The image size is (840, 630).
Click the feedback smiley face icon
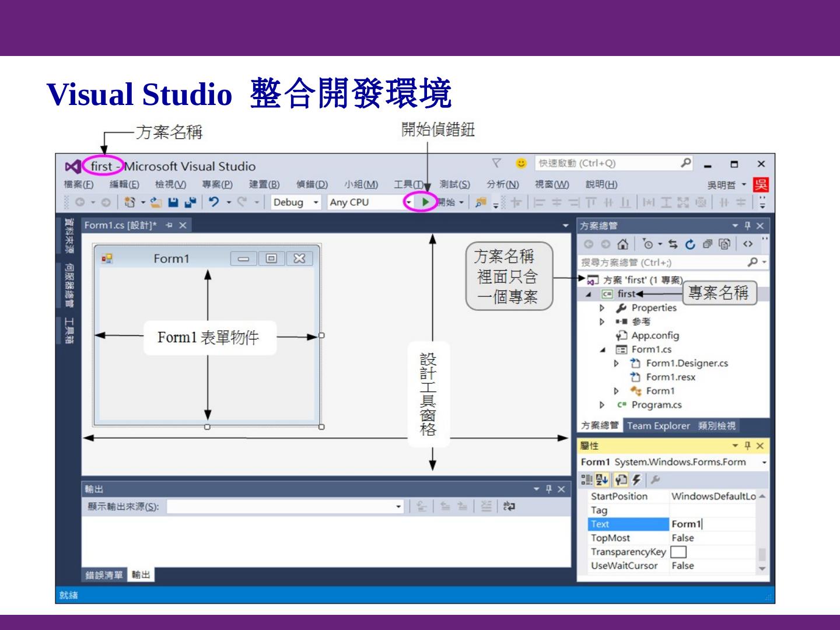(x=521, y=163)
